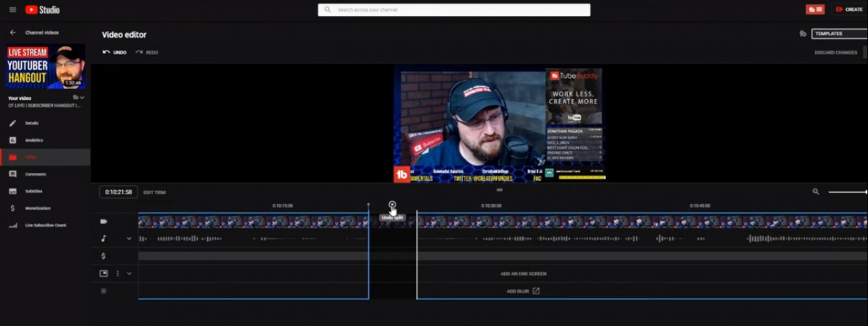Image resolution: width=868 pixels, height=326 pixels.
Task: Open end screen track three-dot options
Action: pyautogui.click(x=118, y=273)
